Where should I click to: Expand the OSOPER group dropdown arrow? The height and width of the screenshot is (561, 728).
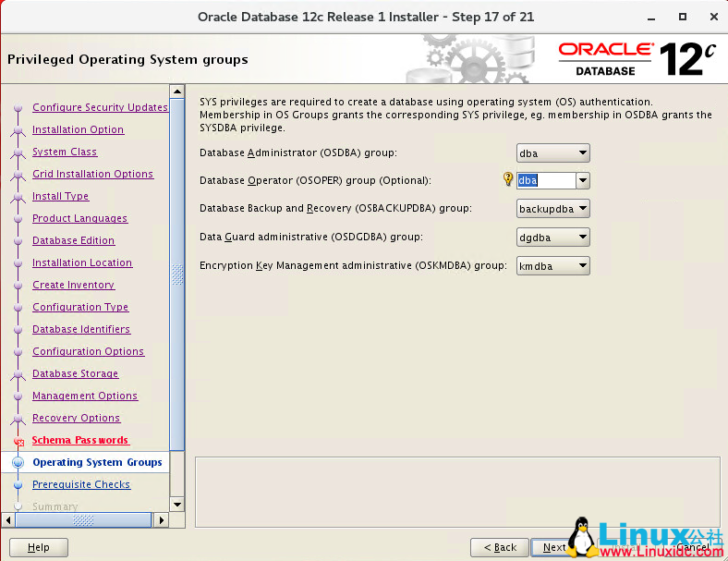pos(583,180)
